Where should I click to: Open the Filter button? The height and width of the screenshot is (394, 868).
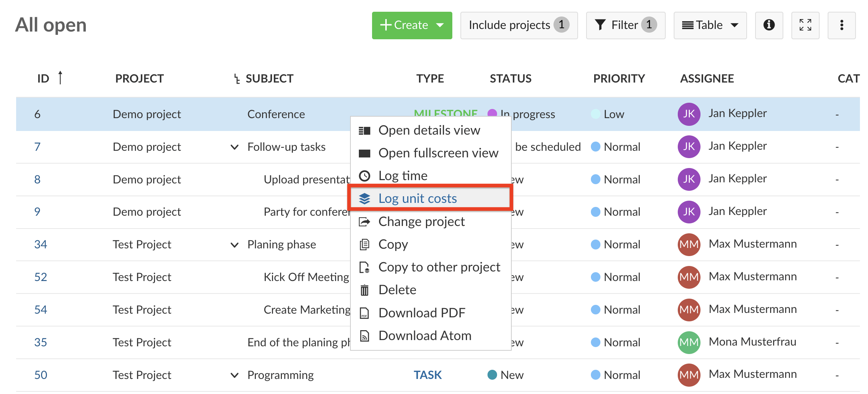(x=625, y=25)
